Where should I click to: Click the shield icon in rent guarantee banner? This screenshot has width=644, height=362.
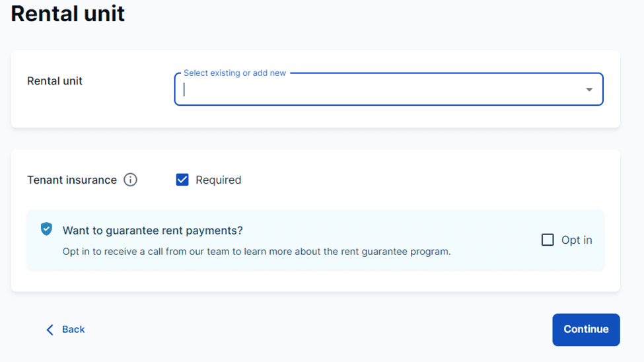tap(46, 229)
